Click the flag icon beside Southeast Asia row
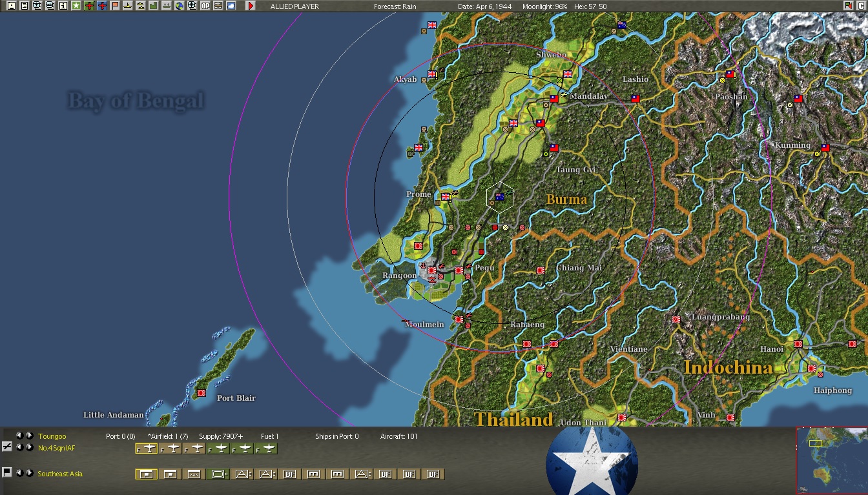 pyautogui.click(x=7, y=472)
